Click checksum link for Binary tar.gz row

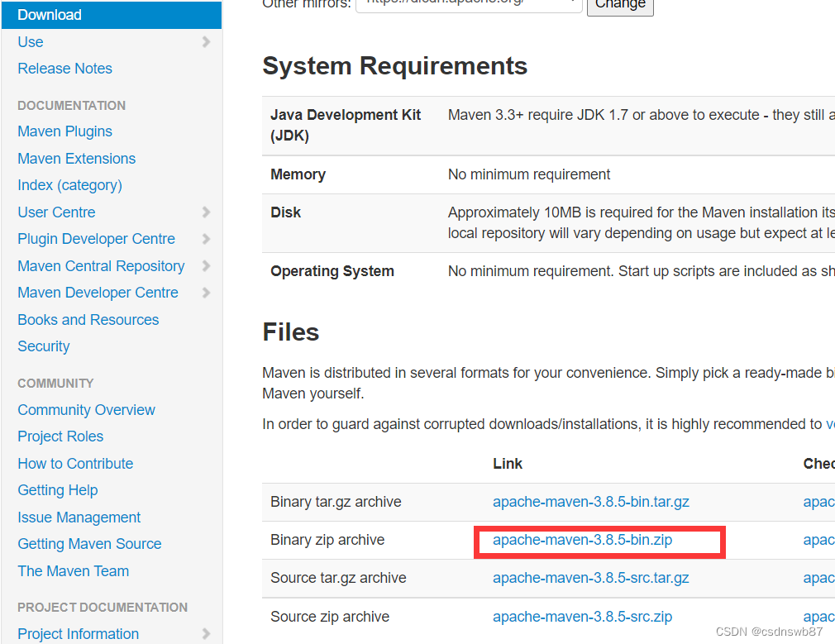point(819,502)
